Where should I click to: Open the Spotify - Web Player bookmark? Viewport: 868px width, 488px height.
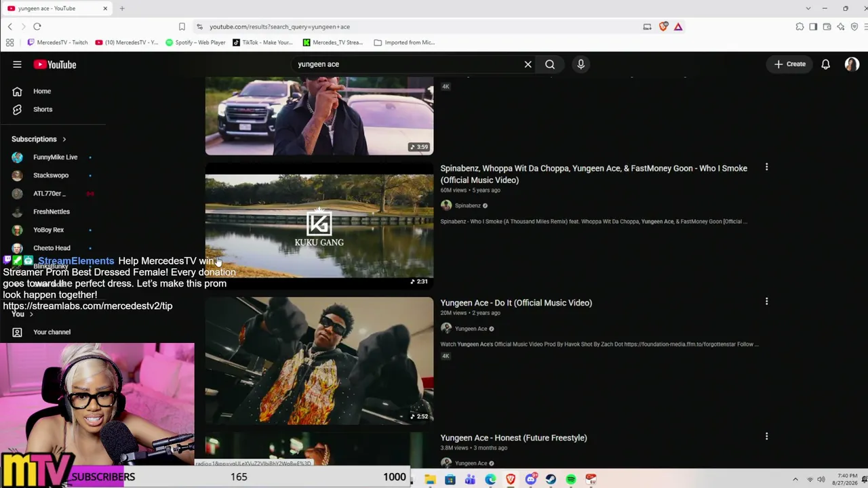coord(195,42)
